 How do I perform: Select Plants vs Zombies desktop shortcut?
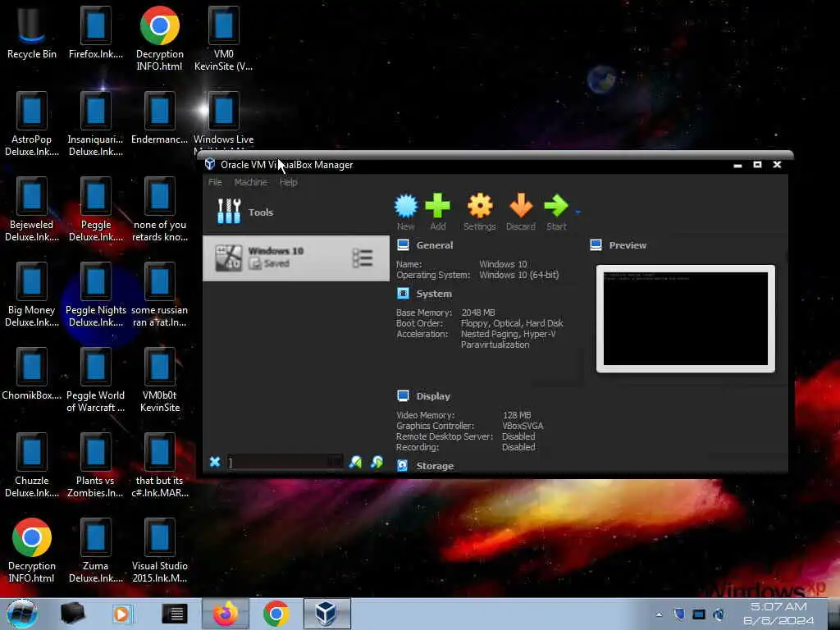click(96, 466)
